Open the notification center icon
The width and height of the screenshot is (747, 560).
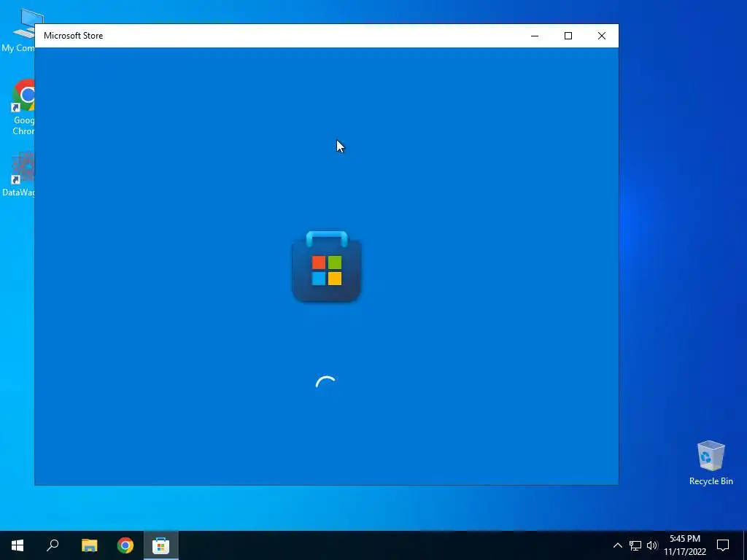723,545
